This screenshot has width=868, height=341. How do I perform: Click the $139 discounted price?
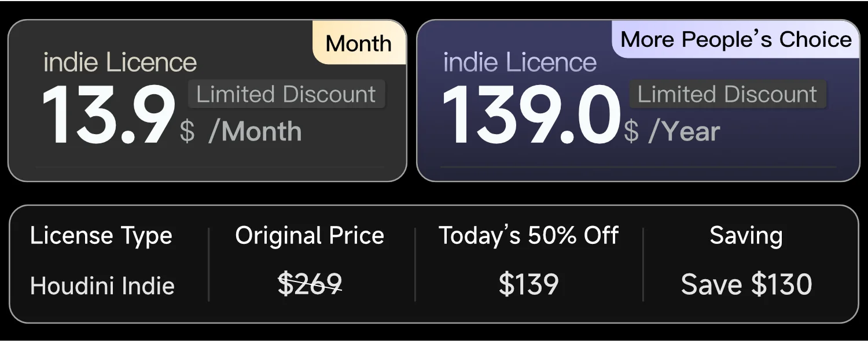click(x=529, y=283)
